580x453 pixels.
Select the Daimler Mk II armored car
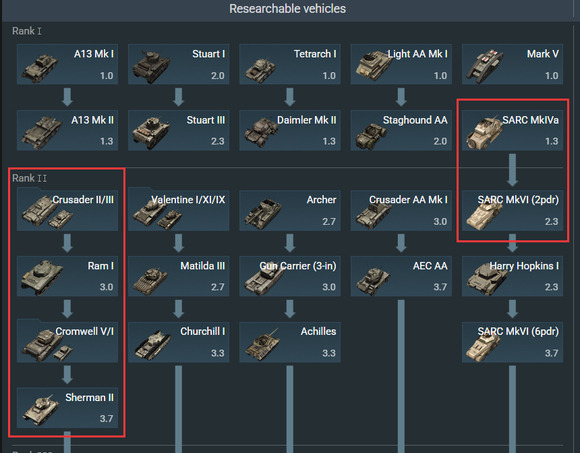coord(290,130)
